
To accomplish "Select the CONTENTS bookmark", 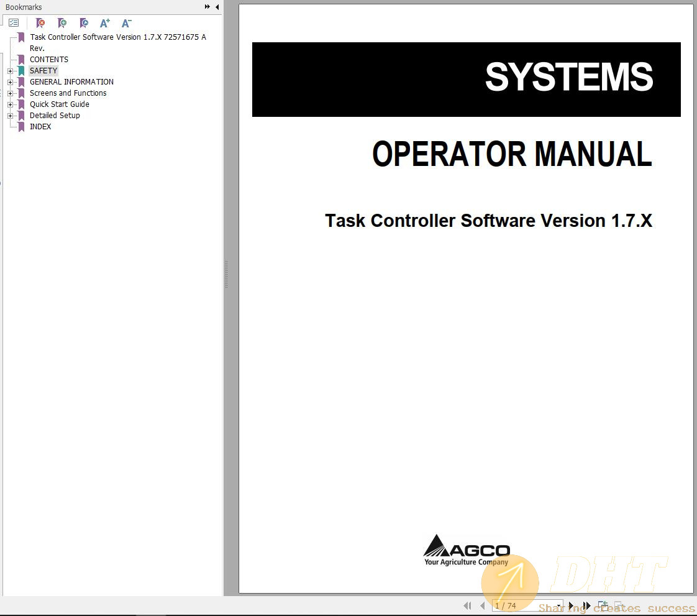I will pyautogui.click(x=48, y=59).
